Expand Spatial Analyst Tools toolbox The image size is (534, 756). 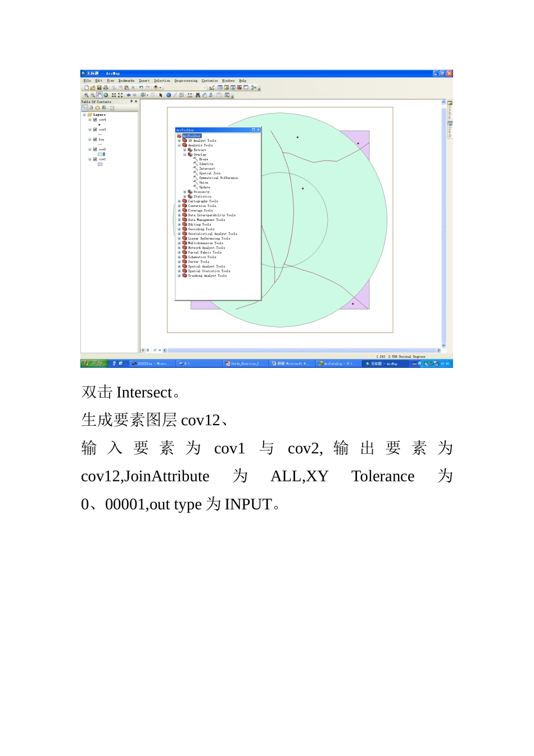coord(179,267)
